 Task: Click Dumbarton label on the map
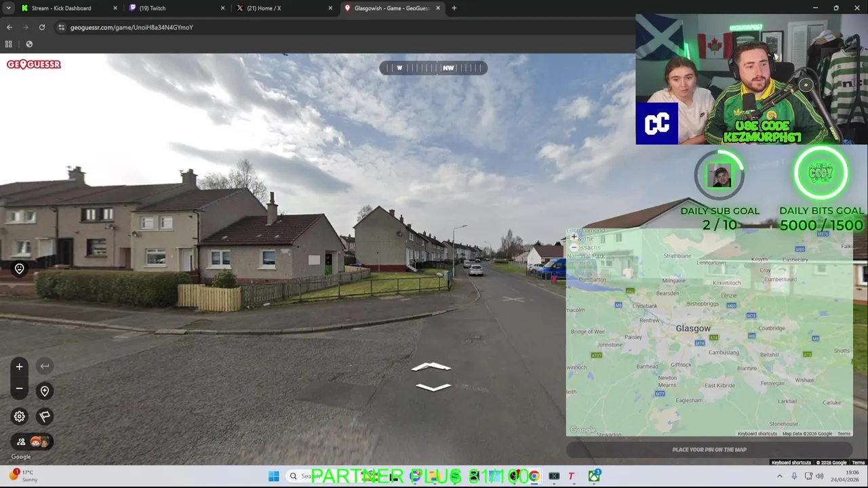point(593,279)
